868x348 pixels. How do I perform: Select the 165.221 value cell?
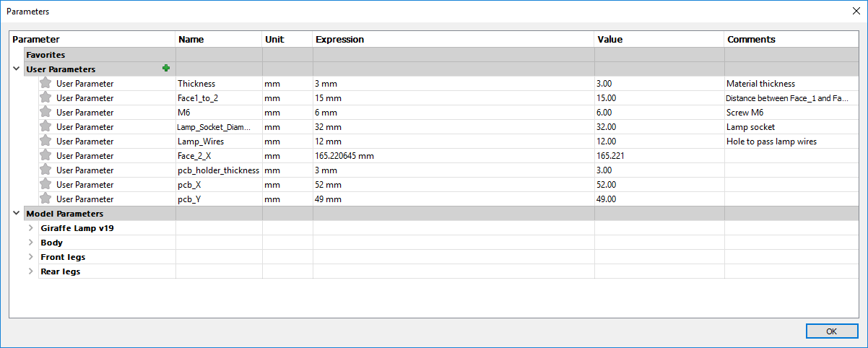pyautogui.click(x=659, y=156)
